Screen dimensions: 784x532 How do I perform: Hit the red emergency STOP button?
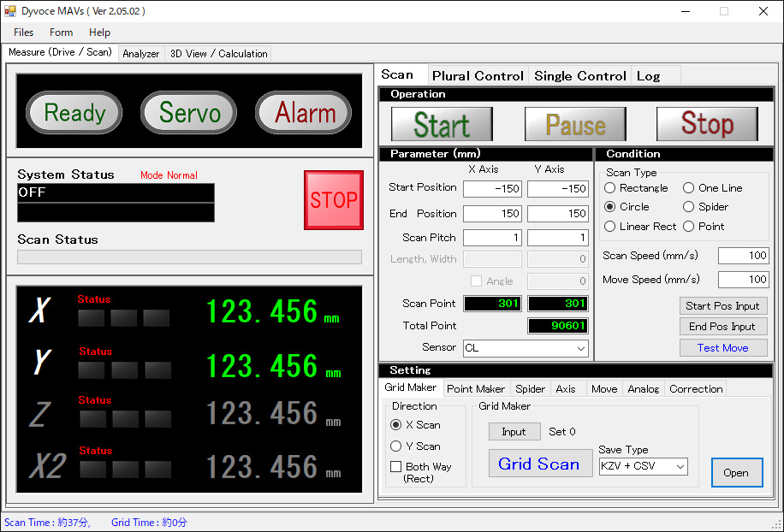pos(333,200)
